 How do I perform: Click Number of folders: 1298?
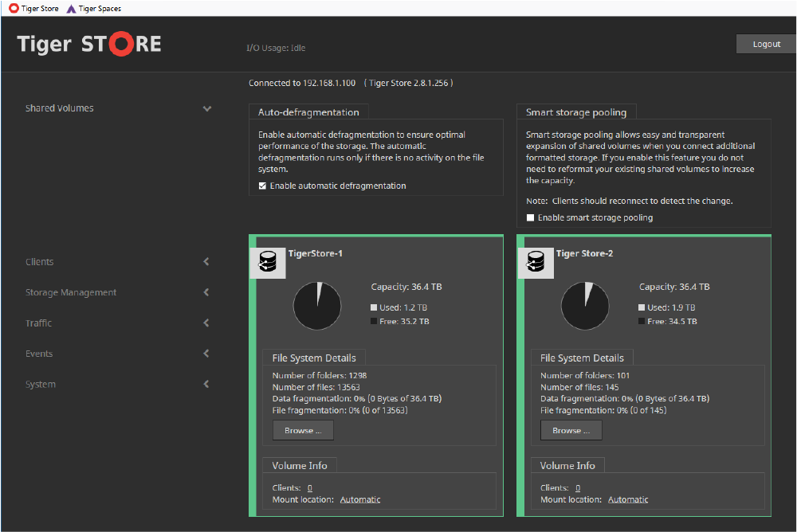tap(320, 375)
